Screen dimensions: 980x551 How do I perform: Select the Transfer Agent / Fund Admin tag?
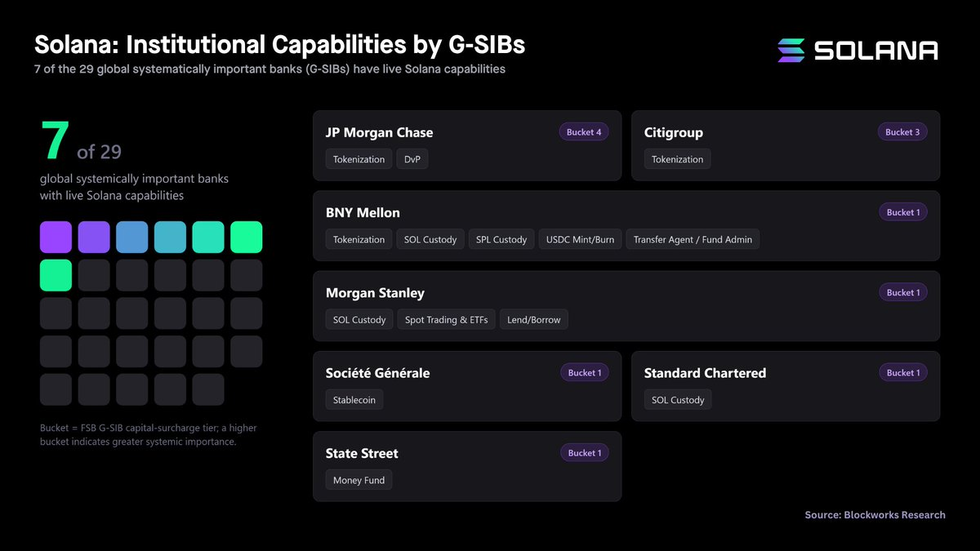click(x=693, y=239)
